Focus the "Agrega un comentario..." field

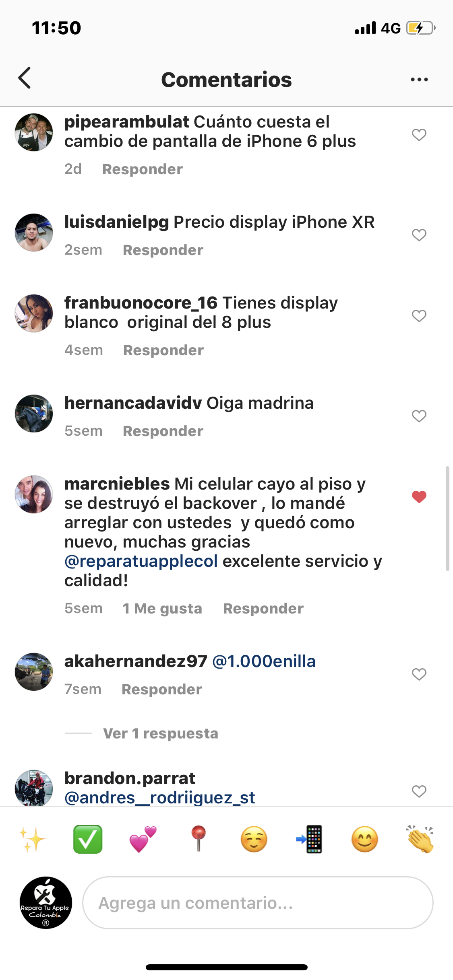coord(258,903)
